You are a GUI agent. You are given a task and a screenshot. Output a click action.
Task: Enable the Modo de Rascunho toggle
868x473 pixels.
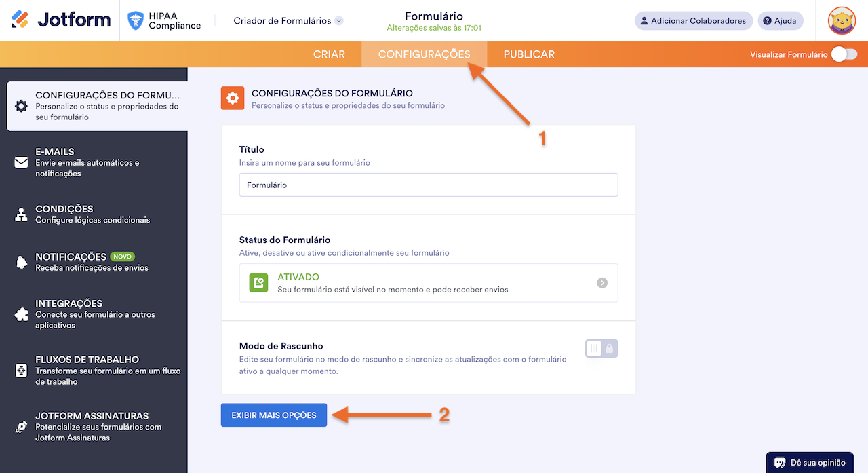(601, 348)
